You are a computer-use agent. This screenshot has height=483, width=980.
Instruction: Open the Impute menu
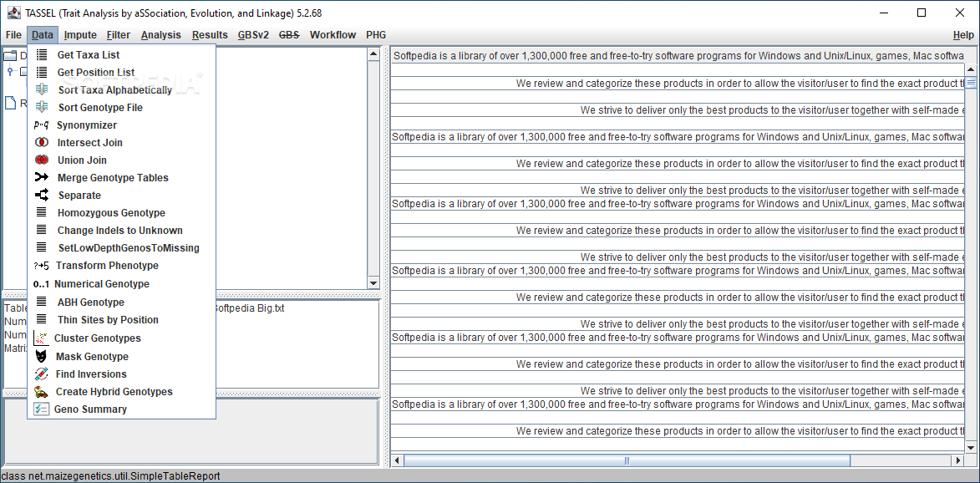coord(80,35)
